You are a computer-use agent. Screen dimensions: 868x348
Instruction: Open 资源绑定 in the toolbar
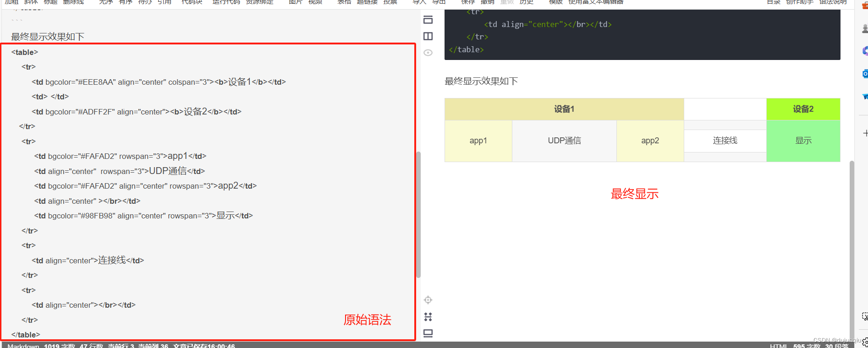[259, 2]
